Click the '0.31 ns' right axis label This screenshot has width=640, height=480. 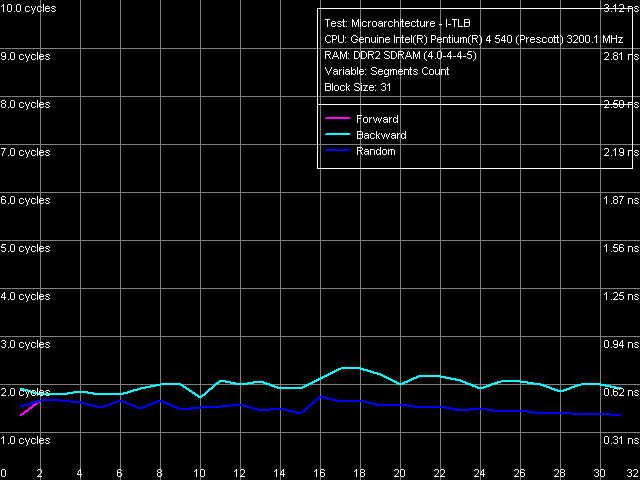[x=621, y=440]
